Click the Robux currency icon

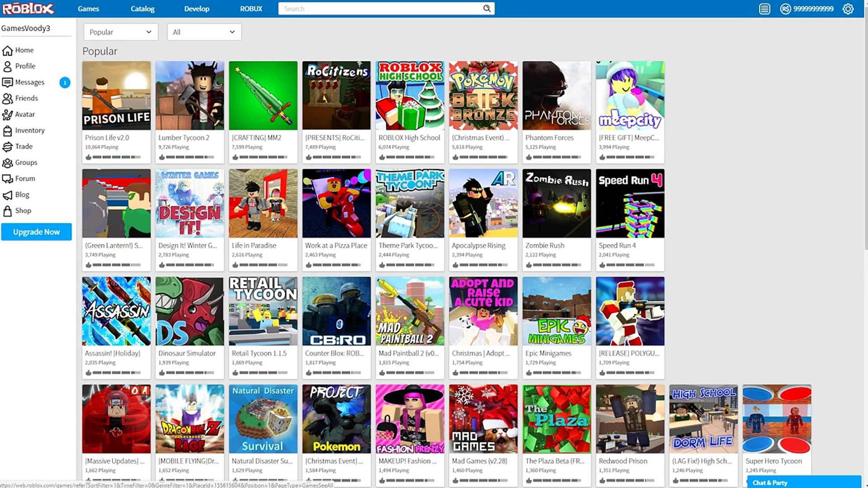[785, 9]
